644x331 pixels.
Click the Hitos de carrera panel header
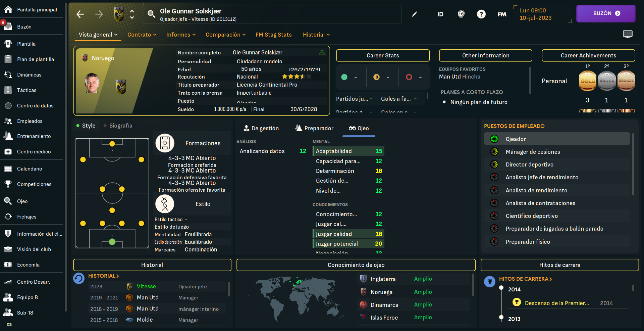(x=559, y=265)
